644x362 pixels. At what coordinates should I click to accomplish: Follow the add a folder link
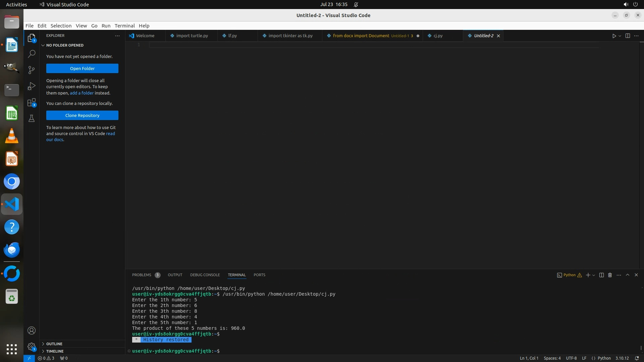pyautogui.click(x=82, y=93)
